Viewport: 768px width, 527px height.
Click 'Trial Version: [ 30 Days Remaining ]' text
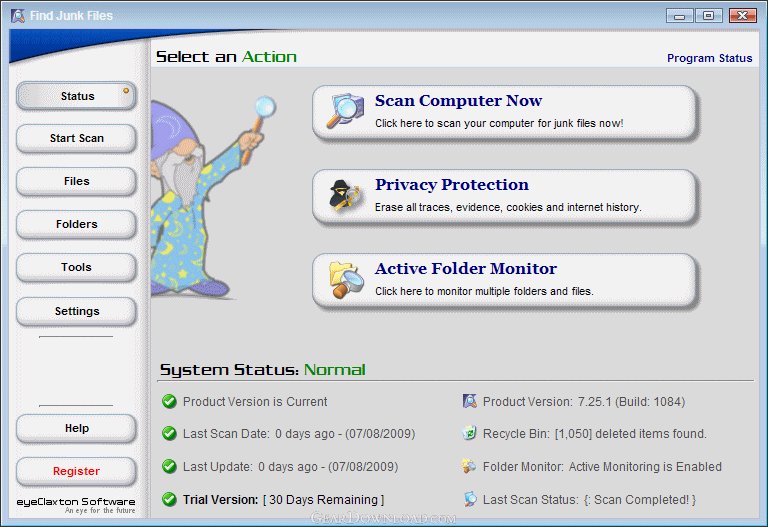tap(284, 500)
